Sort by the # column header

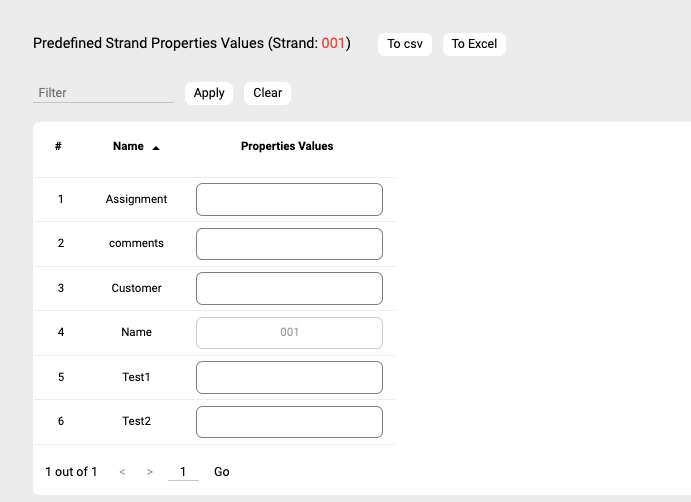coord(59,146)
